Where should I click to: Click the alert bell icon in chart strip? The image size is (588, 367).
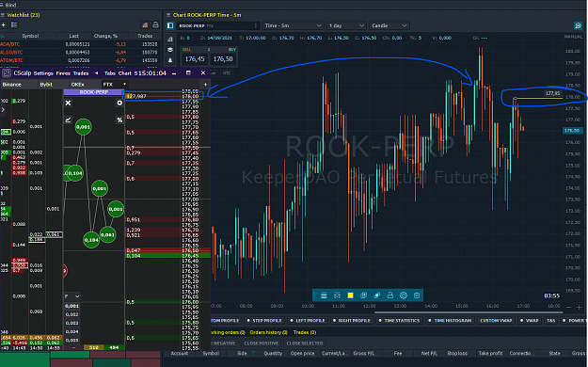170,60
